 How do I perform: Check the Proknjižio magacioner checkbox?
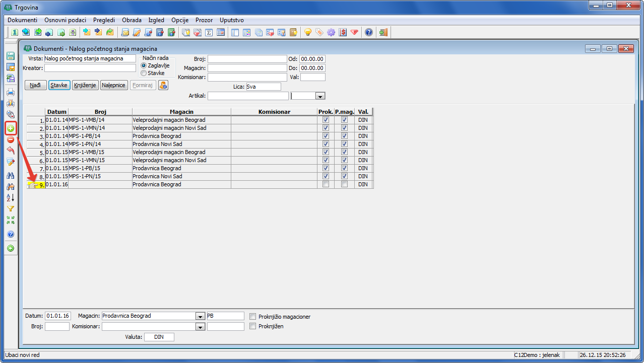pyautogui.click(x=253, y=317)
